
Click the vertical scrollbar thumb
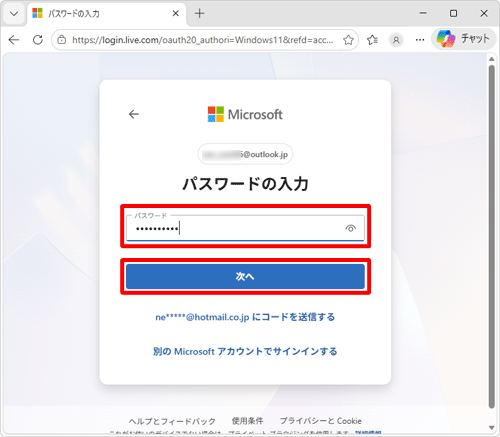tap(492, 237)
